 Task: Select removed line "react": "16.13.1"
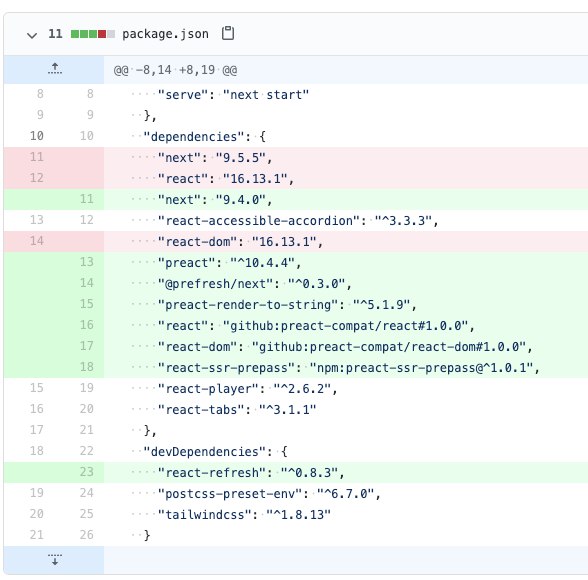pos(296,178)
